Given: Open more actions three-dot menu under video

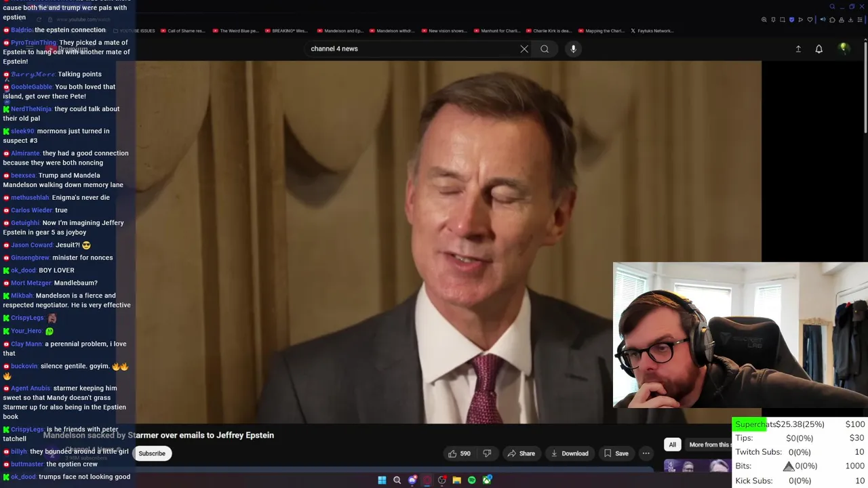Looking at the screenshot, I should click(x=646, y=453).
